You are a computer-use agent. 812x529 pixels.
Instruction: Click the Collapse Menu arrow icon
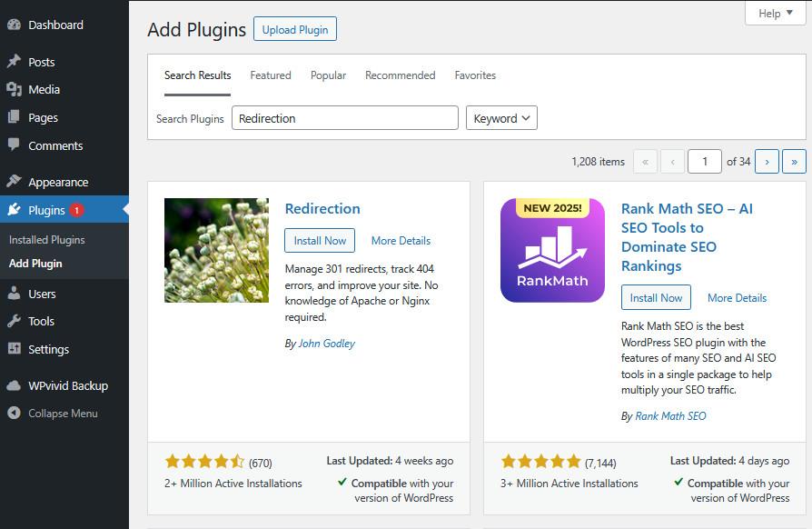[14, 413]
